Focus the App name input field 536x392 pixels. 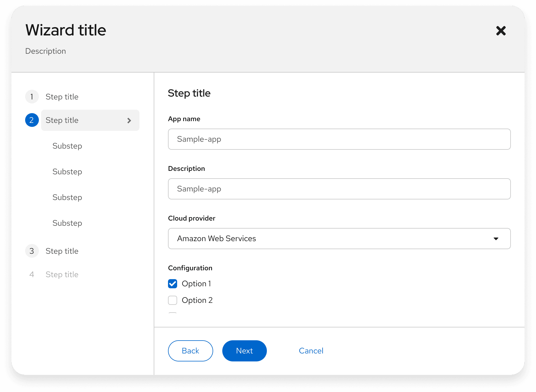click(339, 139)
